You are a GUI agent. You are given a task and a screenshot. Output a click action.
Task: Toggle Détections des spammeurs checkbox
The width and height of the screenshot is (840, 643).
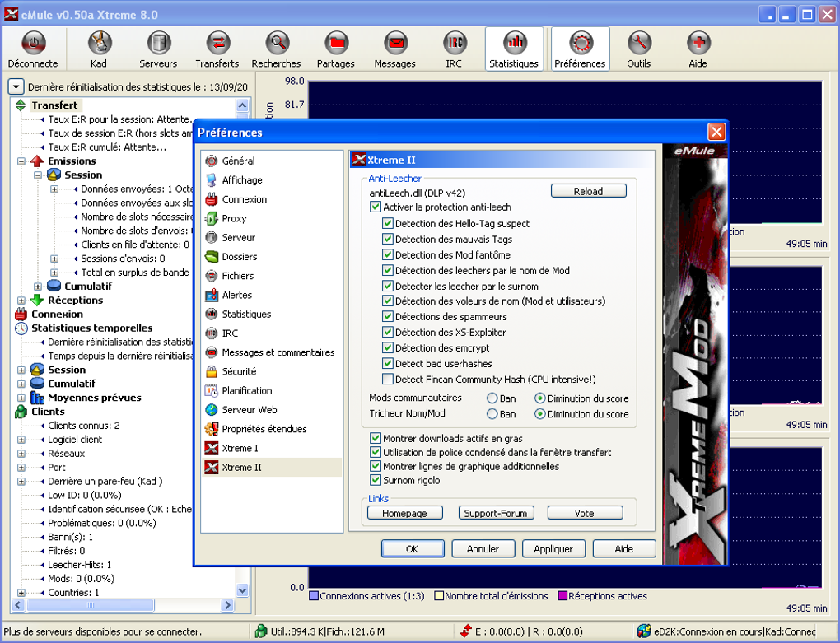tap(387, 316)
